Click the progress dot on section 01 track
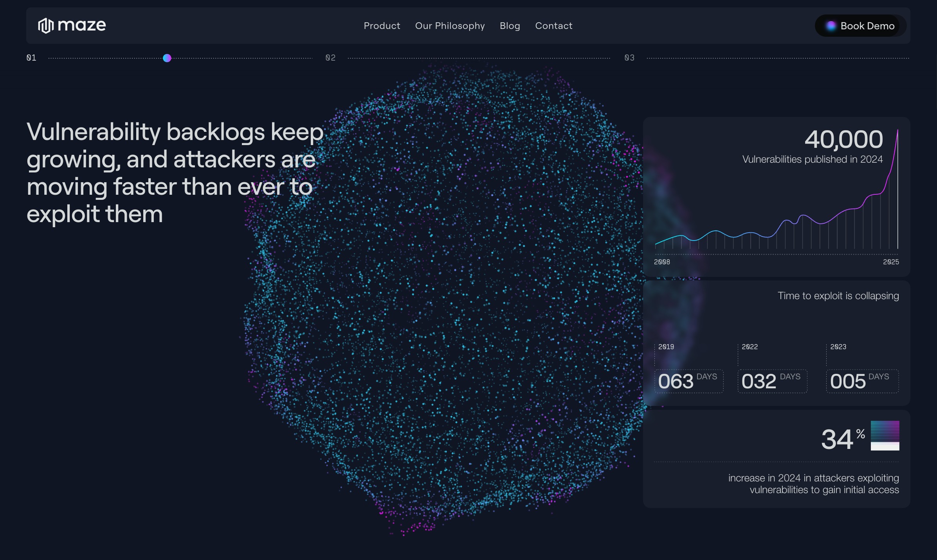Image resolution: width=937 pixels, height=560 pixels. 167,58
